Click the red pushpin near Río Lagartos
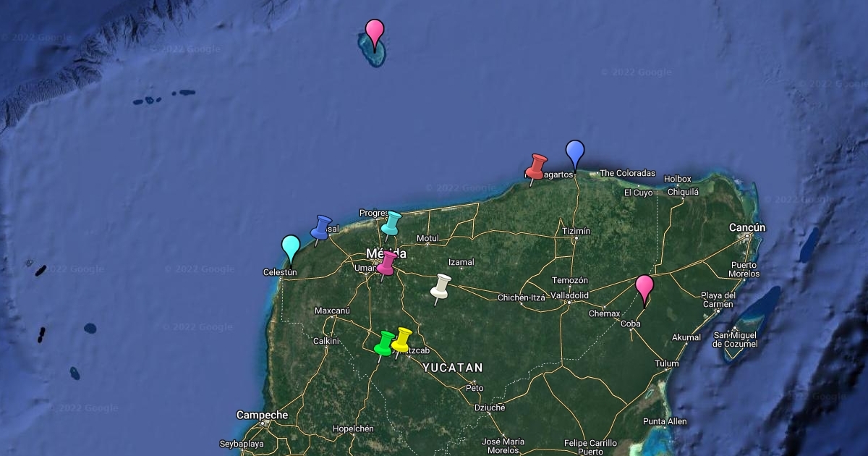The height and width of the screenshot is (456, 868). (x=536, y=166)
